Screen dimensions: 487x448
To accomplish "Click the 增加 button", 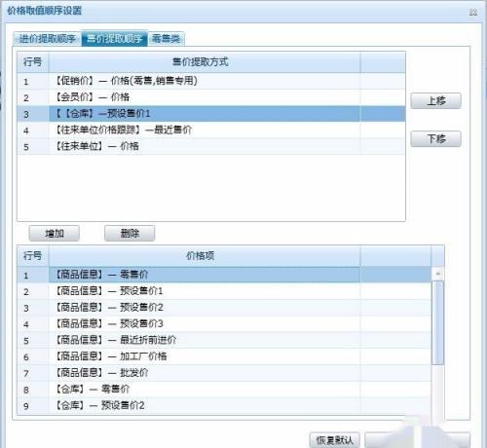I will pyautogui.click(x=55, y=233).
